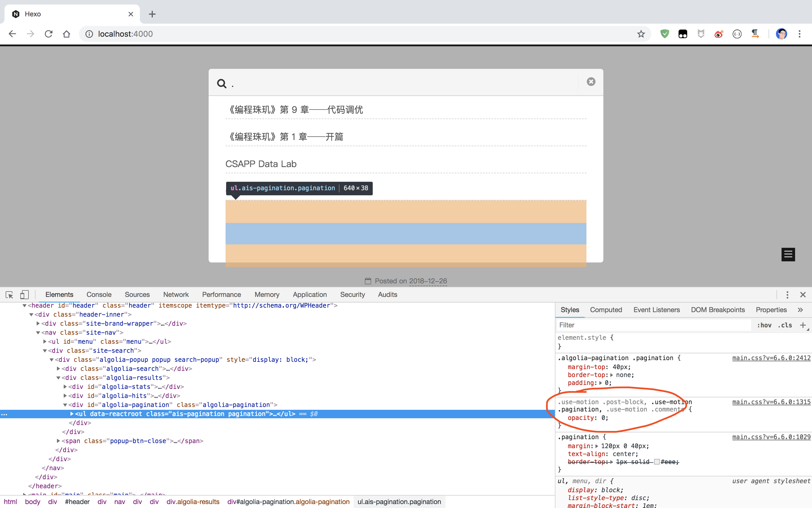Image resolution: width=812 pixels, height=508 pixels.
Task: Close the search popup with X icon
Action: [591, 82]
